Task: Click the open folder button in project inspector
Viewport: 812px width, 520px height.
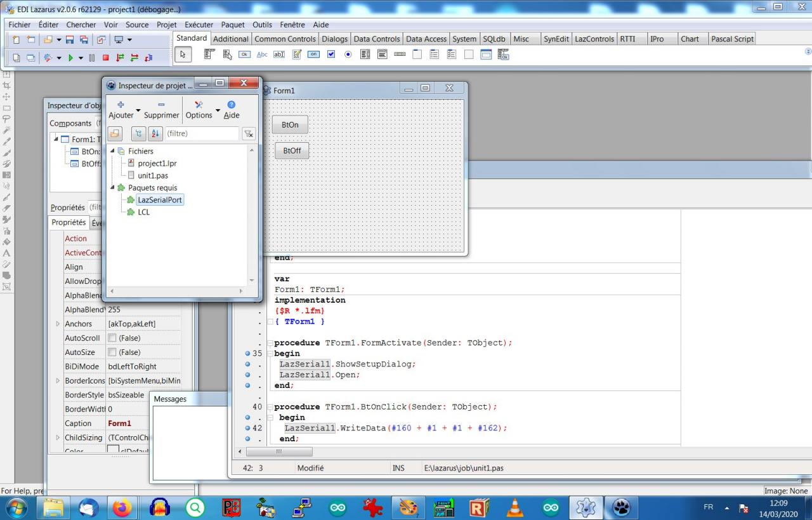Action: click(x=115, y=133)
